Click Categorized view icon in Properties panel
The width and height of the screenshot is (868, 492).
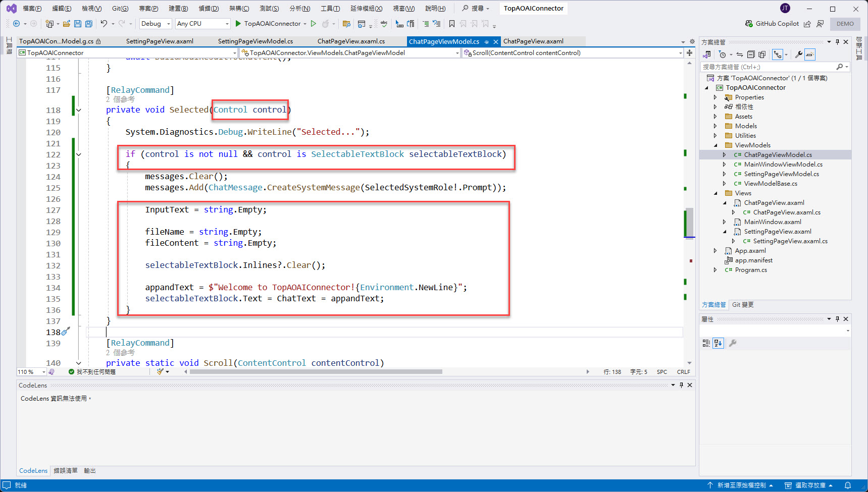(706, 343)
